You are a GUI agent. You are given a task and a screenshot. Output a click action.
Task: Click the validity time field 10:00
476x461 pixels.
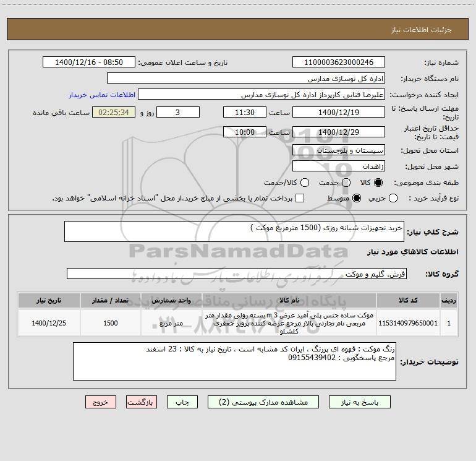[245, 132]
